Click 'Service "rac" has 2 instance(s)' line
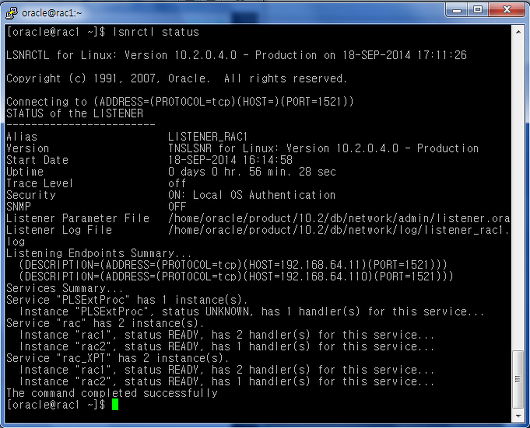The image size is (530, 428). [x=105, y=323]
